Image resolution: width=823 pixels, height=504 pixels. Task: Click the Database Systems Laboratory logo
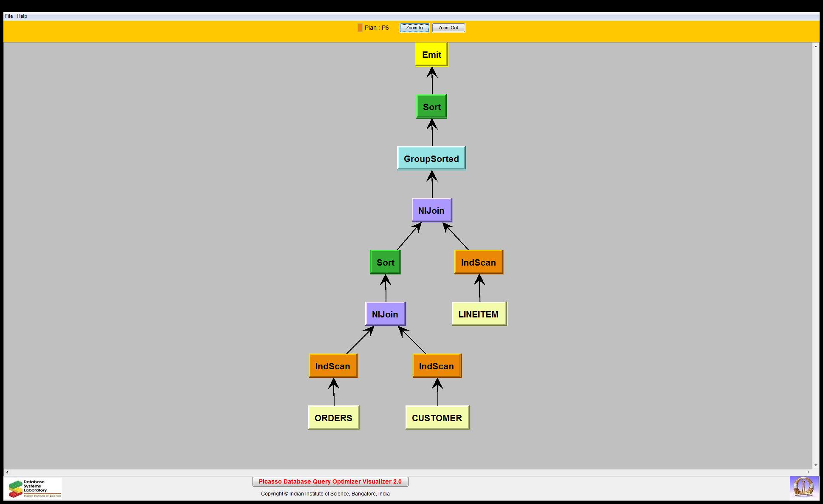(34, 488)
